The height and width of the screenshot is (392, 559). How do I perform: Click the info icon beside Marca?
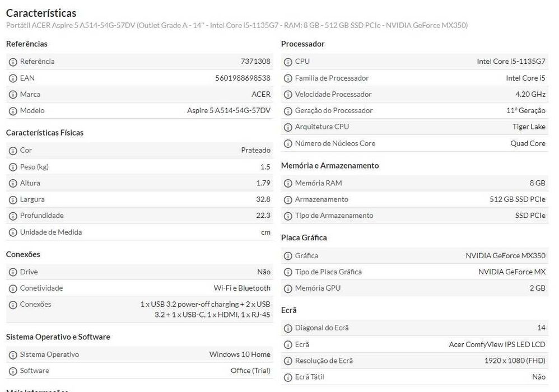point(13,95)
